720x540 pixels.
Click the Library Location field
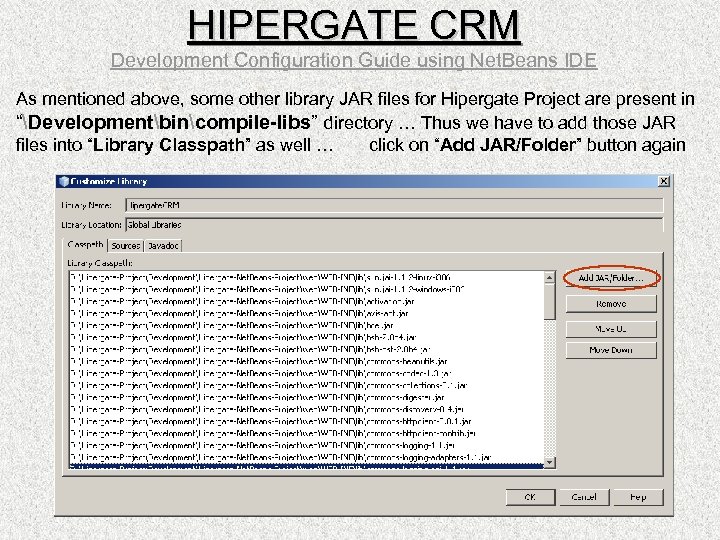click(x=394, y=225)
